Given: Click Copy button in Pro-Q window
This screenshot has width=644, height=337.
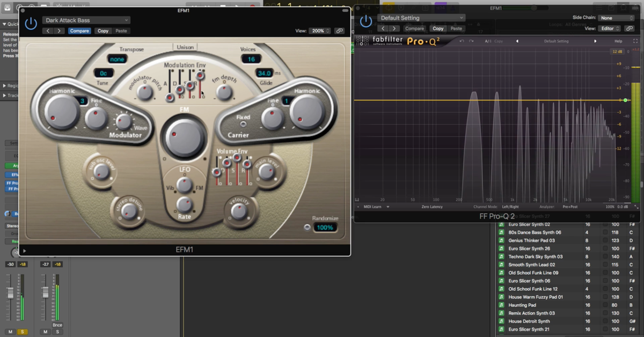Looking at the screenshot, I should click(438, 28).
